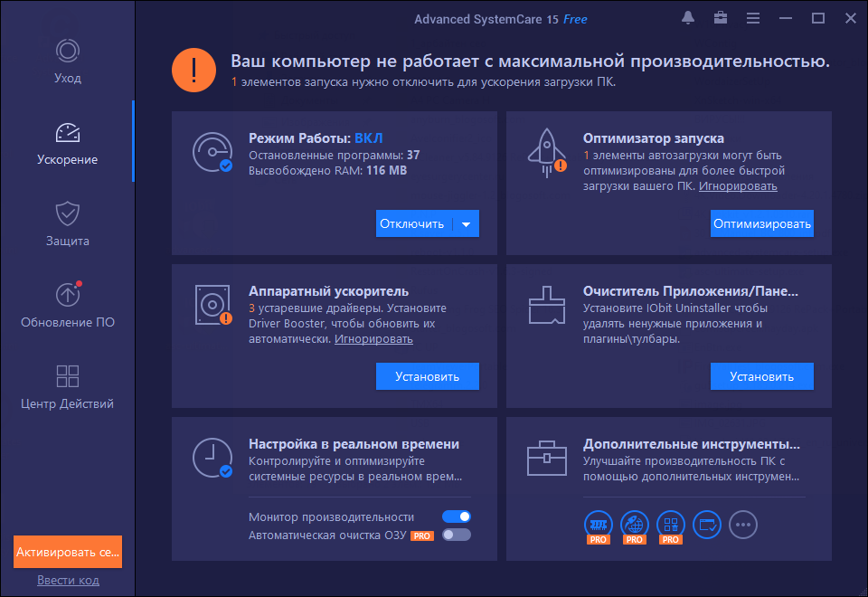868x597 pixels.
Task: Click Установить for Аппаратный ускоритель
Action: tap(428, 376)
